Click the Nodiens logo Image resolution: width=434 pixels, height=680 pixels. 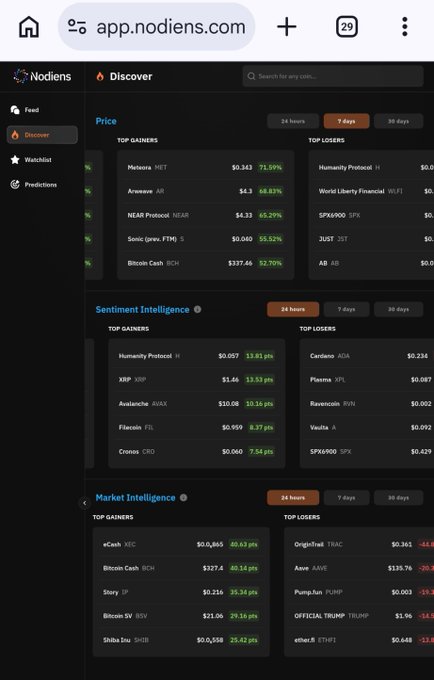pyautogui.click(x=42, y=76)
